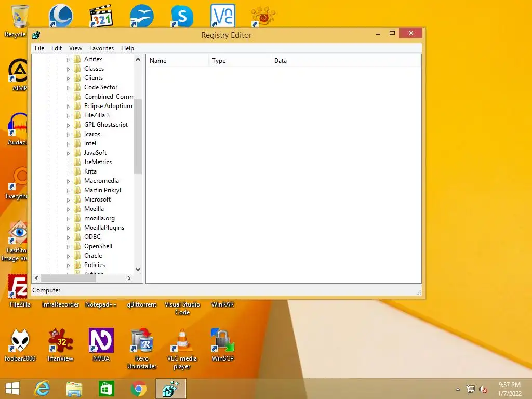The image size is (532, 399).
Task: Expand the Classes registry key
Action: tap(68, 69)
